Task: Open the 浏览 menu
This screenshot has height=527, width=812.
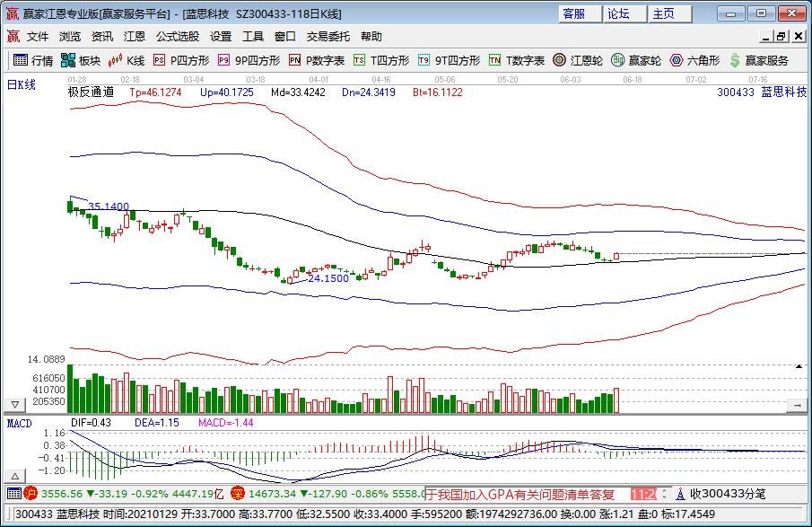Action: (70, 36)
